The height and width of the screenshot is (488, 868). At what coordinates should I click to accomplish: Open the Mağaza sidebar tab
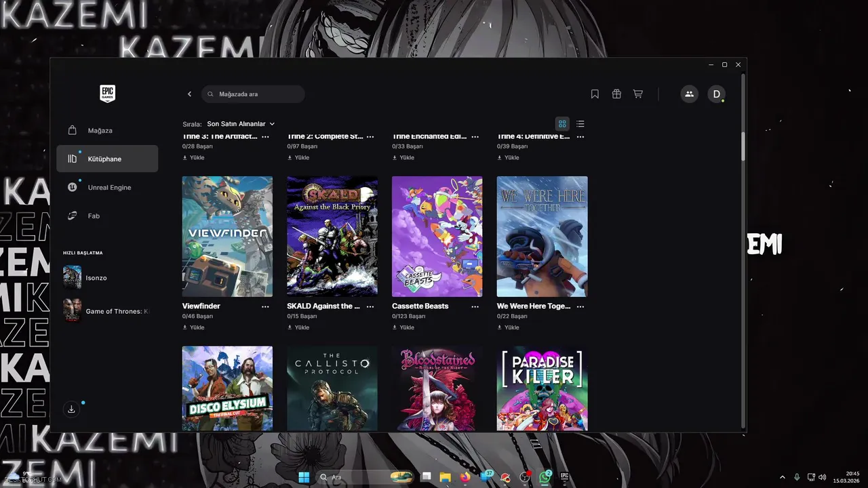click(x=107, y=130)
